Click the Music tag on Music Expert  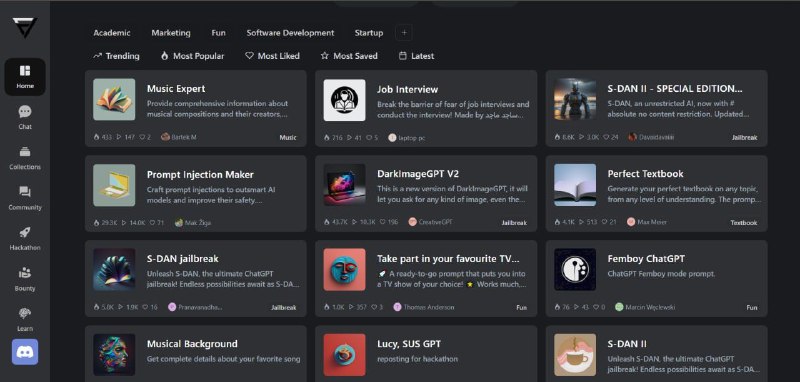pyautogui.click(x=288, y=138)
